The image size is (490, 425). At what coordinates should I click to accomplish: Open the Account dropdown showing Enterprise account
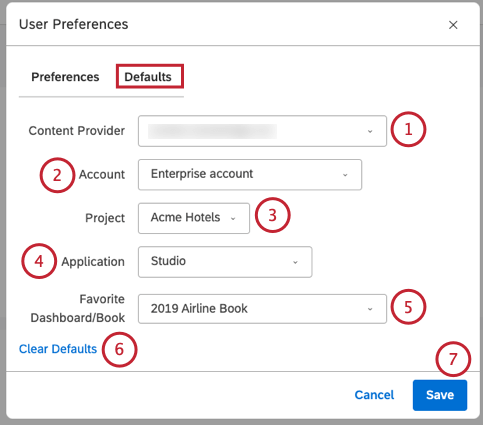point(250,175)
